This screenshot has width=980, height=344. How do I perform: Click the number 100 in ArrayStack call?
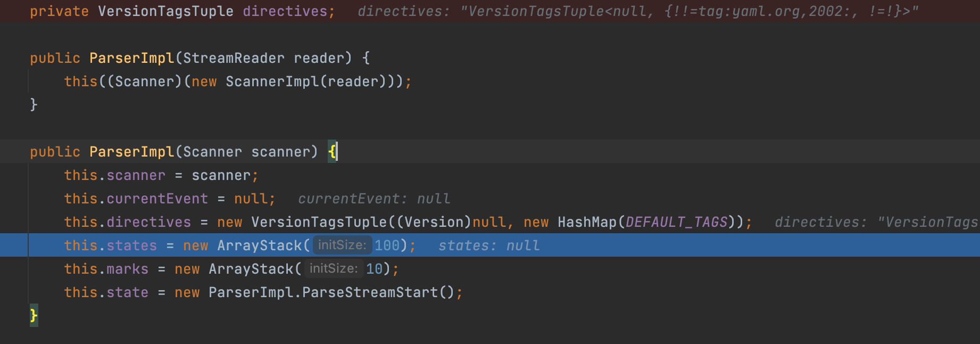(x=387, y=245)
